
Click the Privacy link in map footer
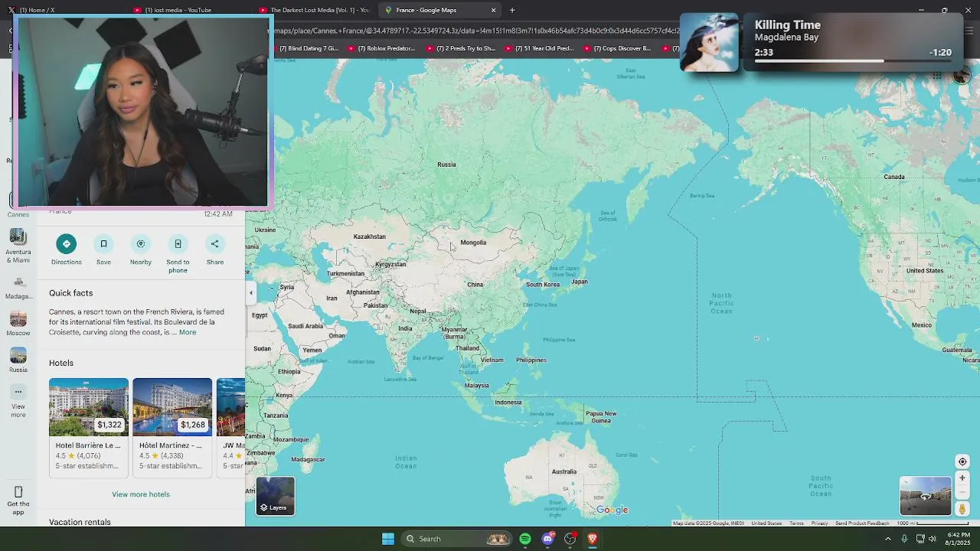tap(819, 523)
